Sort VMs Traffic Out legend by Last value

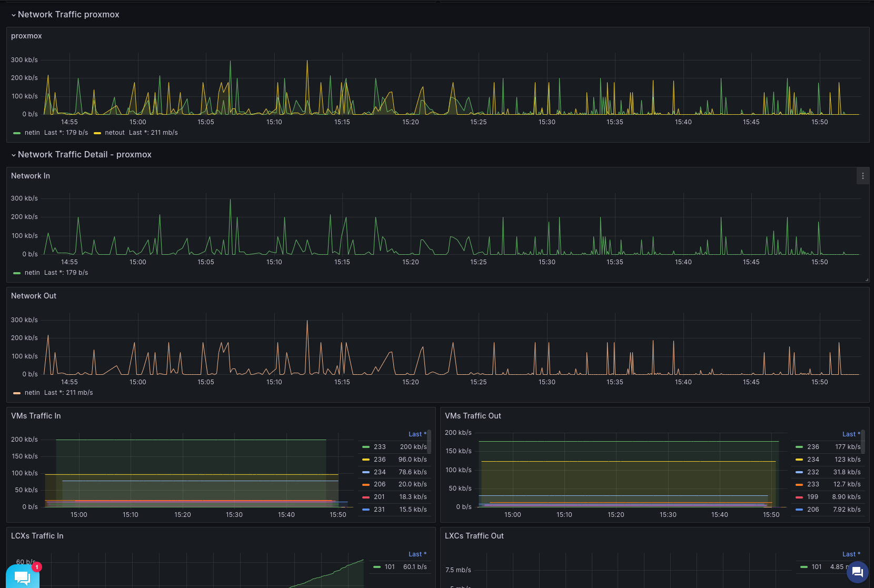click(850, 434)
